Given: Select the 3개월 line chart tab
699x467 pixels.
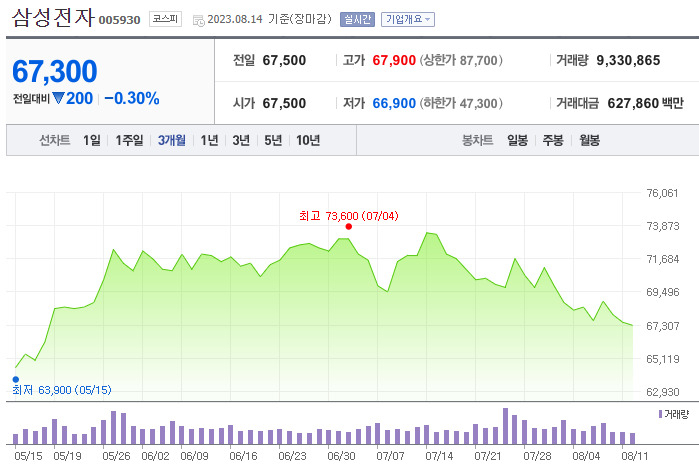Looking at the screenshot, I should pyautogui.click(x=172, y=140).
